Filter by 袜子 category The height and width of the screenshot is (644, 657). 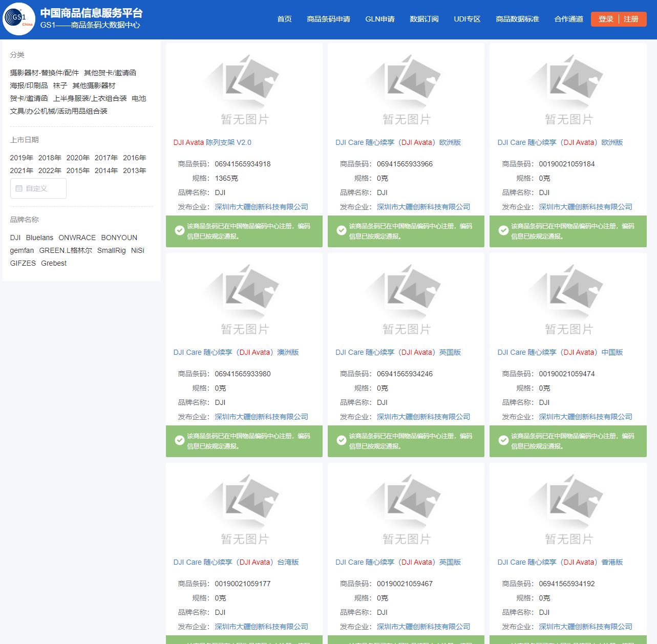pos(60,85)
